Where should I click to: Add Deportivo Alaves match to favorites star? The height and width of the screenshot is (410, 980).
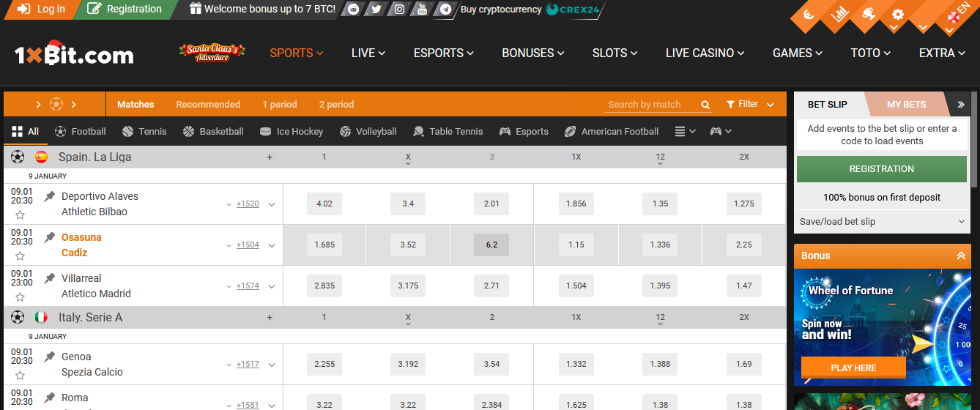pos(20,215)
